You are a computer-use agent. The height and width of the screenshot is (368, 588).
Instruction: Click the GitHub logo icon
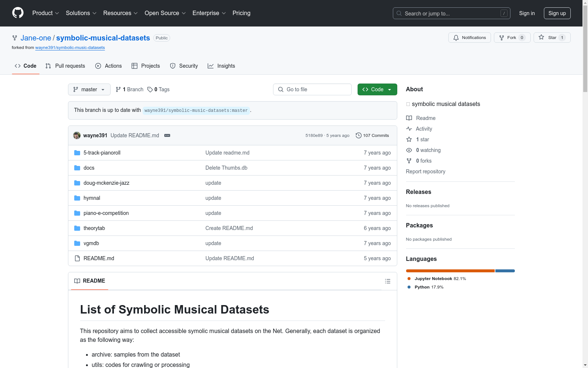pos(18,13)
